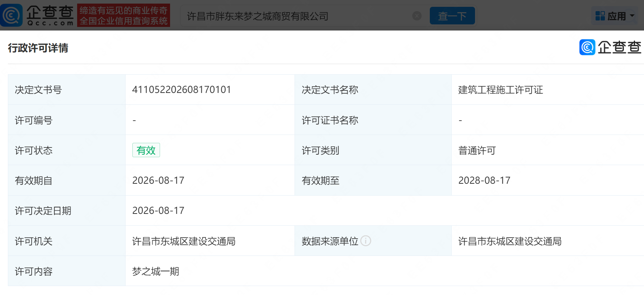Screen dimensions: 644x295
Task: Click the 许可编号 label cell
Action: tap(67, 120)
